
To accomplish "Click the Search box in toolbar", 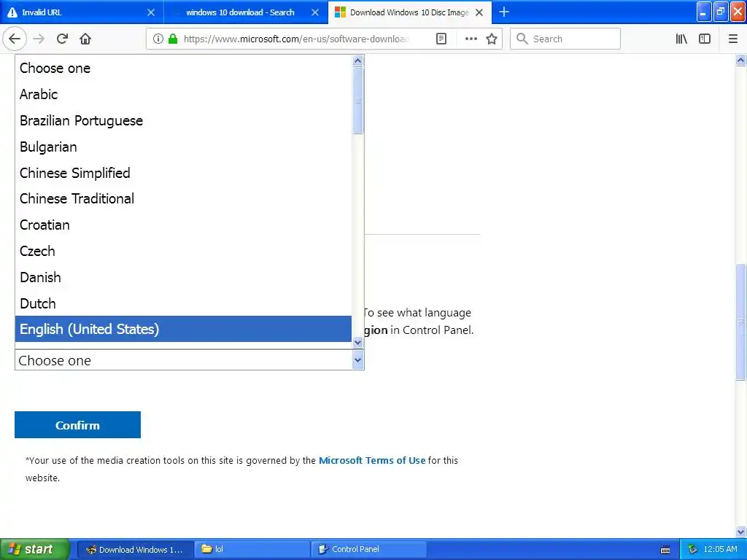I will tap(565, 39).
